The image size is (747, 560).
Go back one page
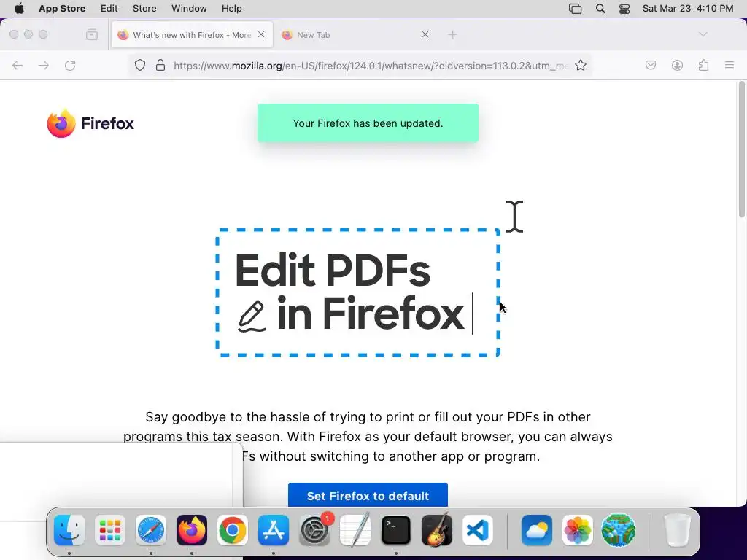tap(18, 65)
